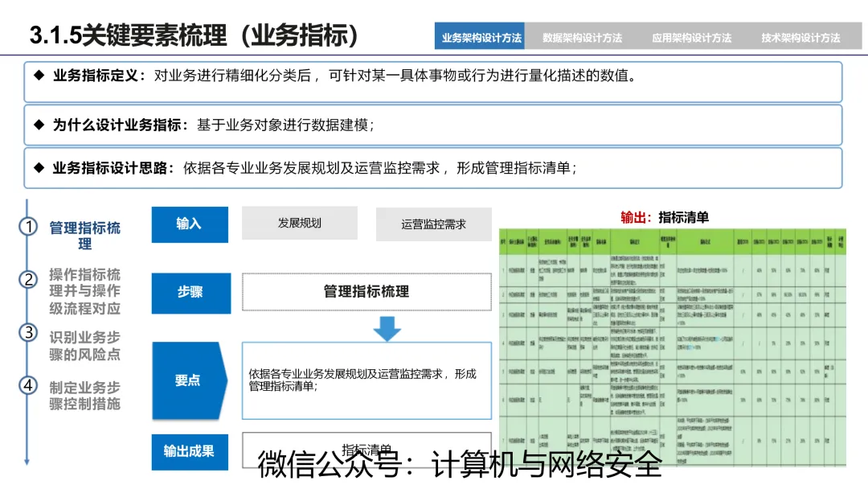868x489 pixels.
Task: Click the blue 输出成果 box
Action: coord(190,452)
